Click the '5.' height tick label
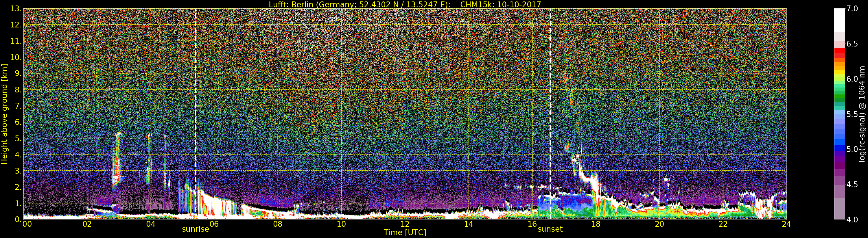 coord(18,138)
